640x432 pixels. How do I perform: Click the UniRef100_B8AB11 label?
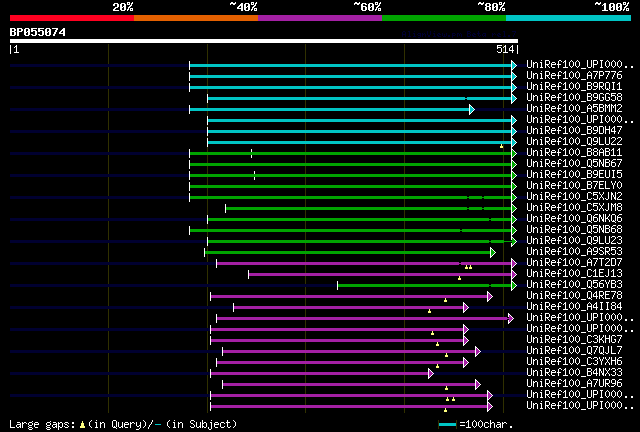coord(574,153)
